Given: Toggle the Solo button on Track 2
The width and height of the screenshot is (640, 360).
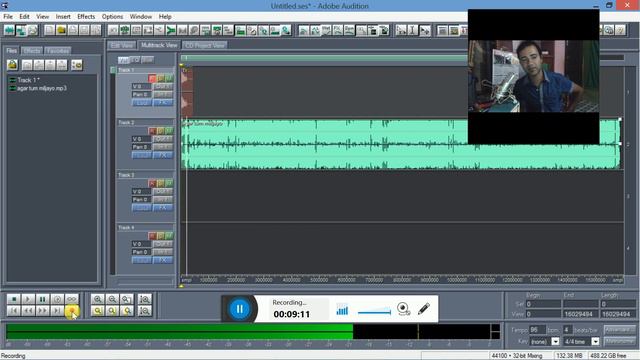Looking at the screenshot, I should tap(161, 131).
